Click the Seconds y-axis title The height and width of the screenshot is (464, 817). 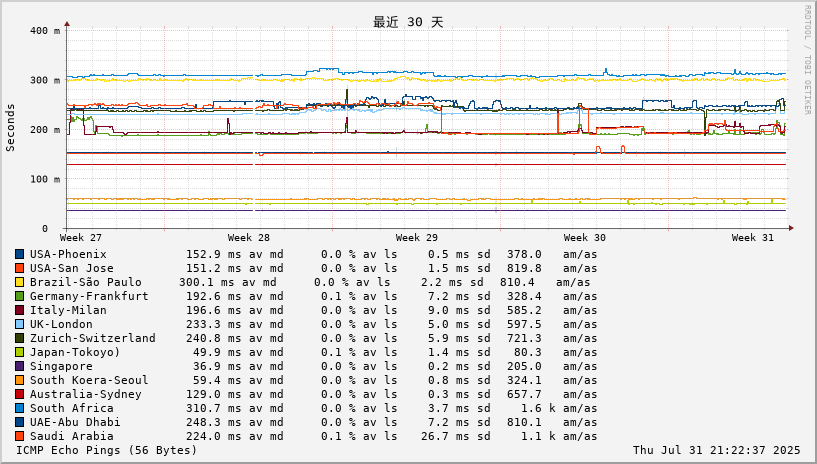(x=10, y=128)
